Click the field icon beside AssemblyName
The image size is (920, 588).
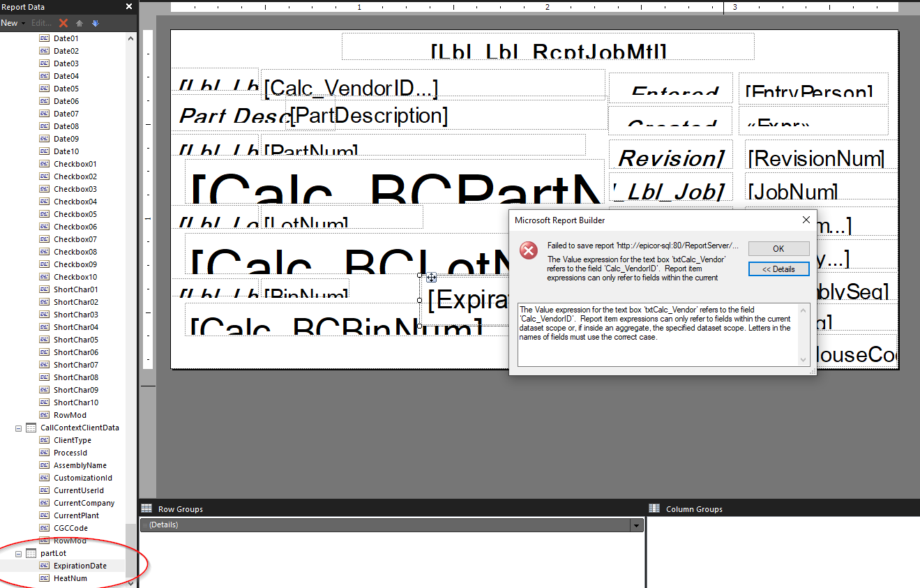(44, 465)
